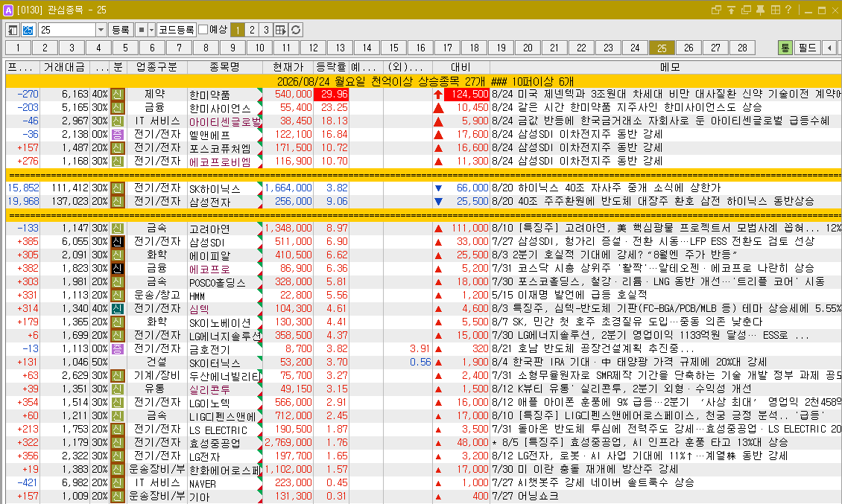Select the 기아 stock name
842x504 pixels.
[x=199, y=497]
